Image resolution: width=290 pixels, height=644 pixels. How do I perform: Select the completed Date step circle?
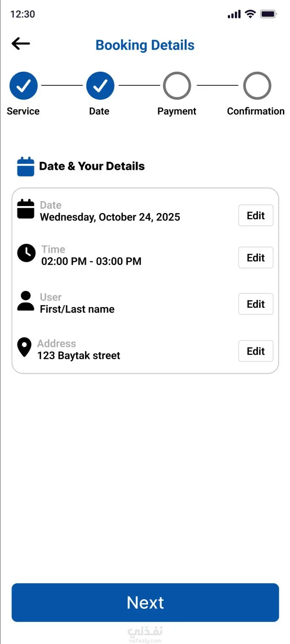(100, 86)
